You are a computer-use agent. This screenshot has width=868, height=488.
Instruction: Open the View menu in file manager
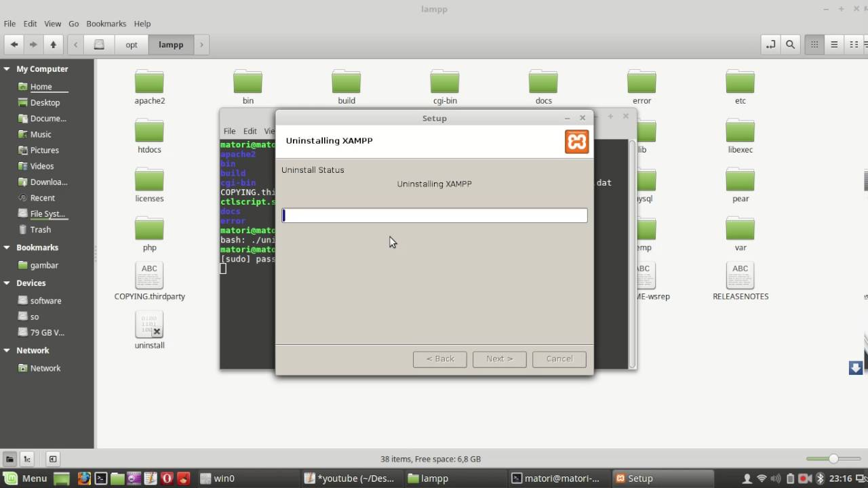click(53, 24)
